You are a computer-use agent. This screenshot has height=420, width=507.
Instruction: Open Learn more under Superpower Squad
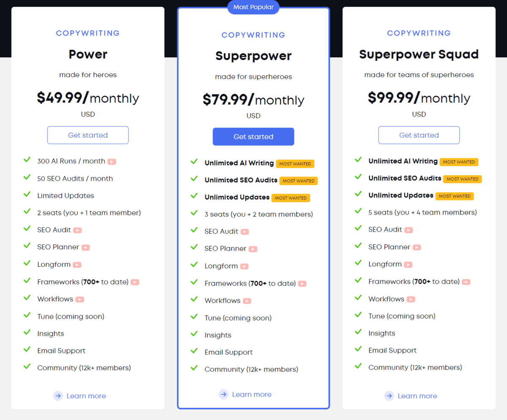click(417, 396)
